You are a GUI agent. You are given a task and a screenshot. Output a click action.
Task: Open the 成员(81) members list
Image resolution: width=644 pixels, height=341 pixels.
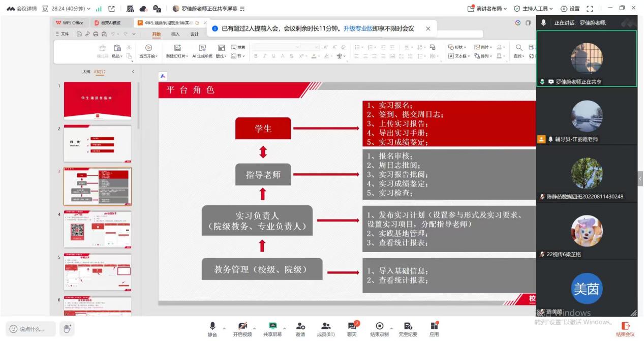tap(326, 326)
